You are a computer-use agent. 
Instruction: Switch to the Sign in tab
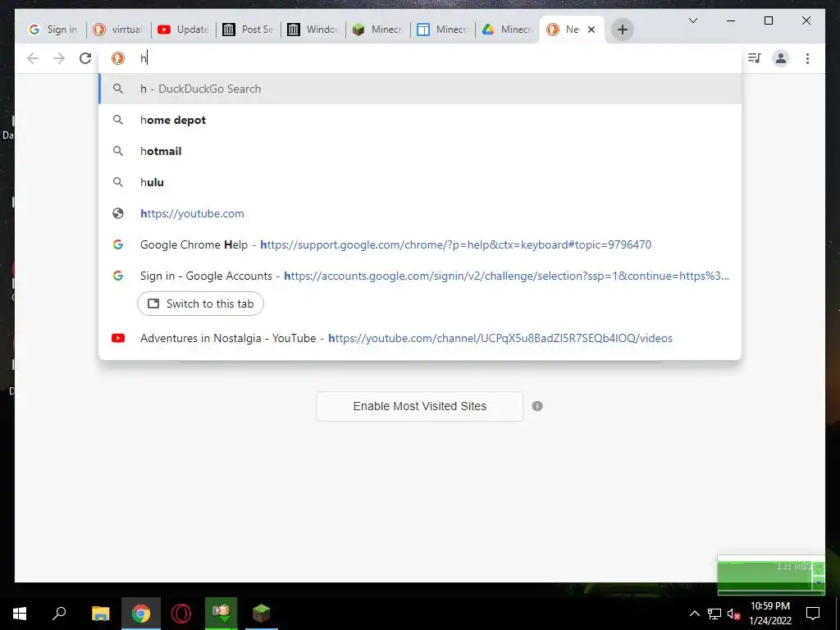click(53, 30)
